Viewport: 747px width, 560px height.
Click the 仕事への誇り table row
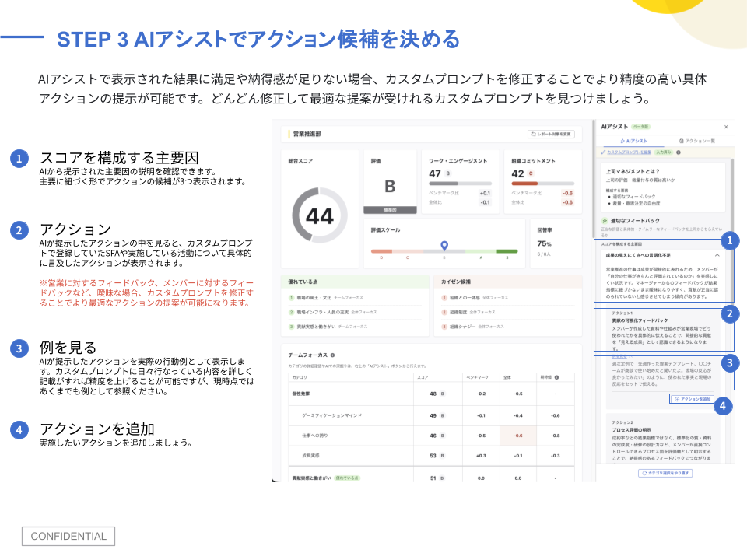pos(431,436)
